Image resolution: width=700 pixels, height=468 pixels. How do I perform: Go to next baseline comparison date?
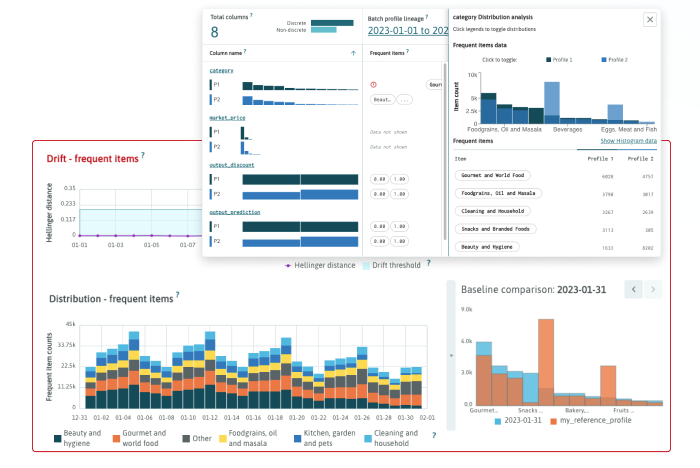point(652,289)
